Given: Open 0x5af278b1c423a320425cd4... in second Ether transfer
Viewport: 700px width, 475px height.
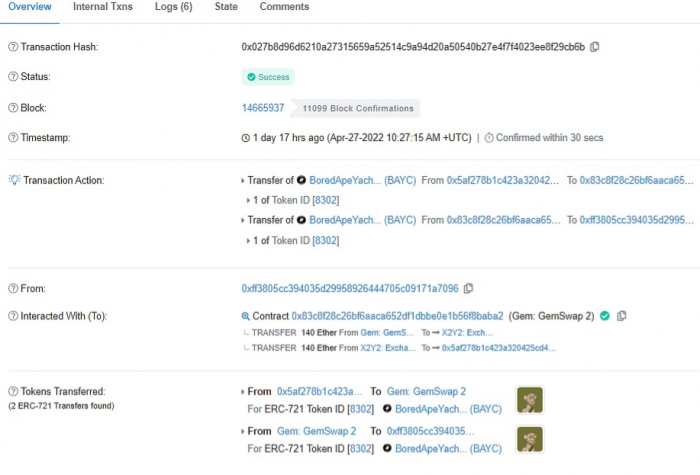Looking at the screenshot, I should click(499, 348).
